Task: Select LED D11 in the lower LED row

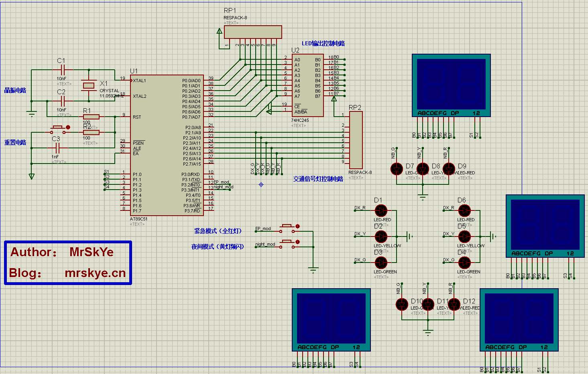Action: [428, 304]
